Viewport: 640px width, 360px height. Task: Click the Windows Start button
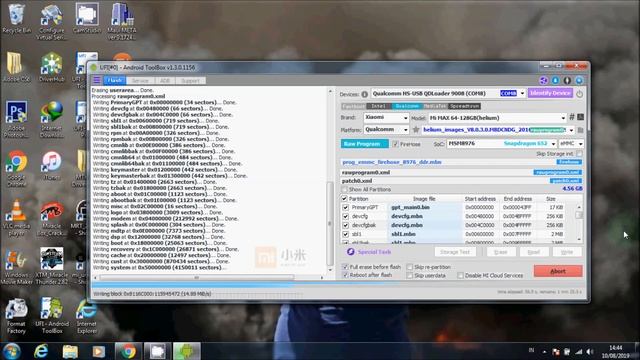[x=11, y=351]
